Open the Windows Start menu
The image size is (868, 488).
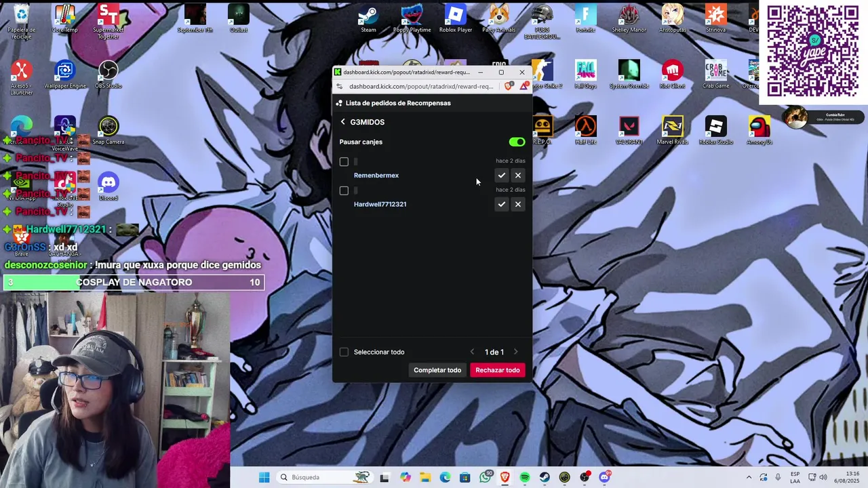point(264,477)
